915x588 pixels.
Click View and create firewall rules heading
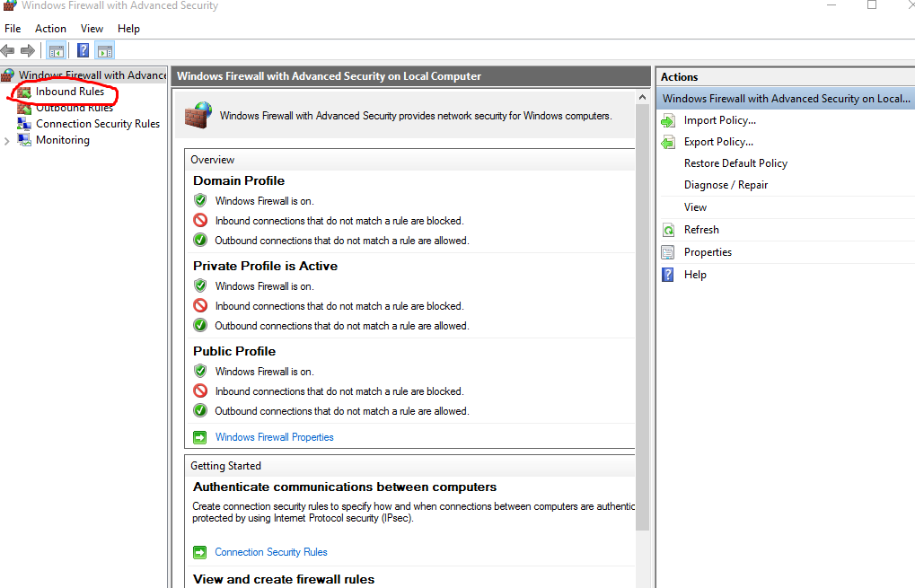284,579
